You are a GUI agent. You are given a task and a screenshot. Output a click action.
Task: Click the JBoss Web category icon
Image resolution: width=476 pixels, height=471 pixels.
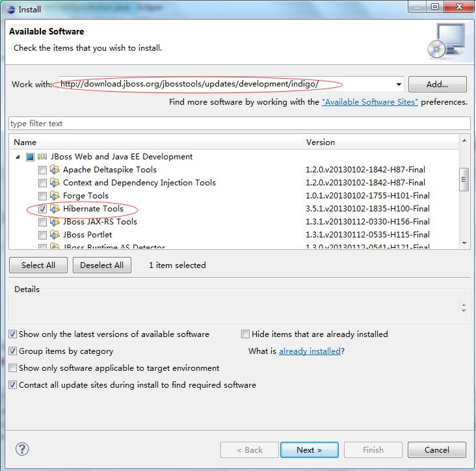(x=42, y=157)
